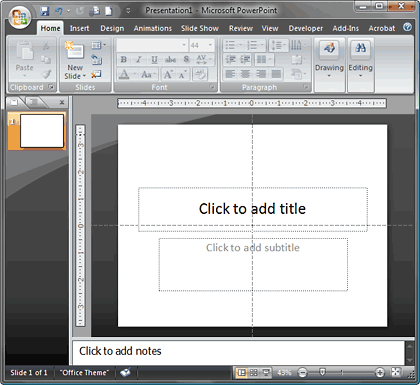This screenshot has height=385, width=420.
Task: Delete the slide using Delete icon
Action: 96,74
